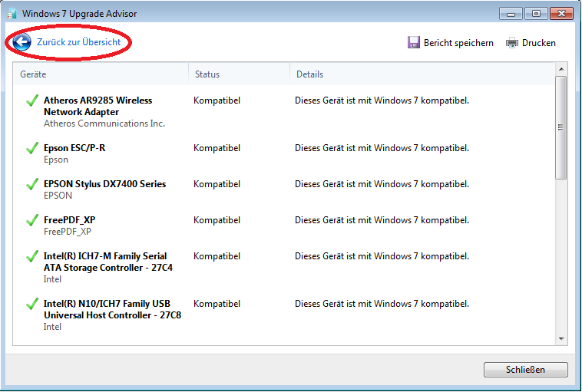Minimize the Upgrade Advisor window
582x392 pixels.
511,14
